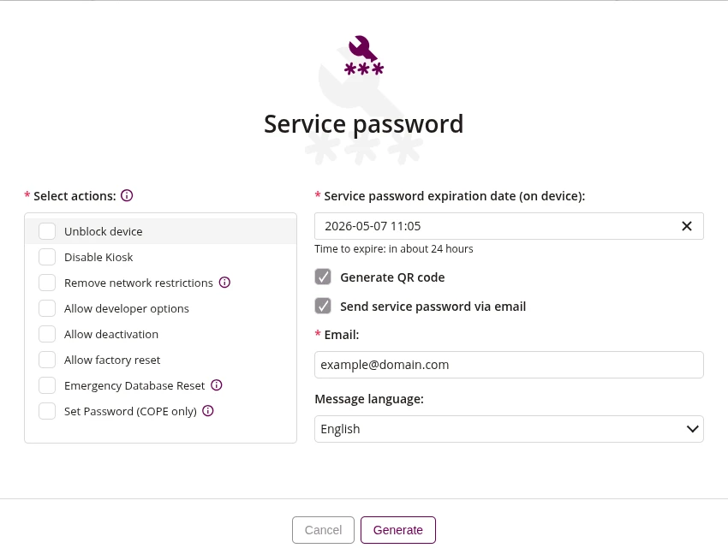Click the 'Select actions:' label
Image resolution: width=728 pixels, height=560 pixels.
coord(75,196)
